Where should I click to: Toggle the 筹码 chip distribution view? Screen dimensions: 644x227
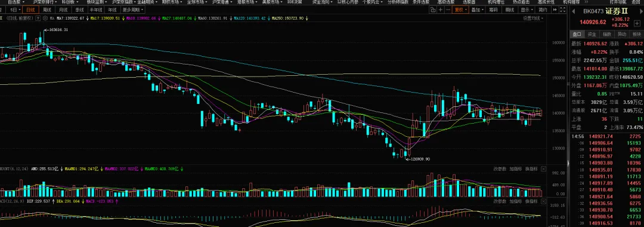coord(493,10)
